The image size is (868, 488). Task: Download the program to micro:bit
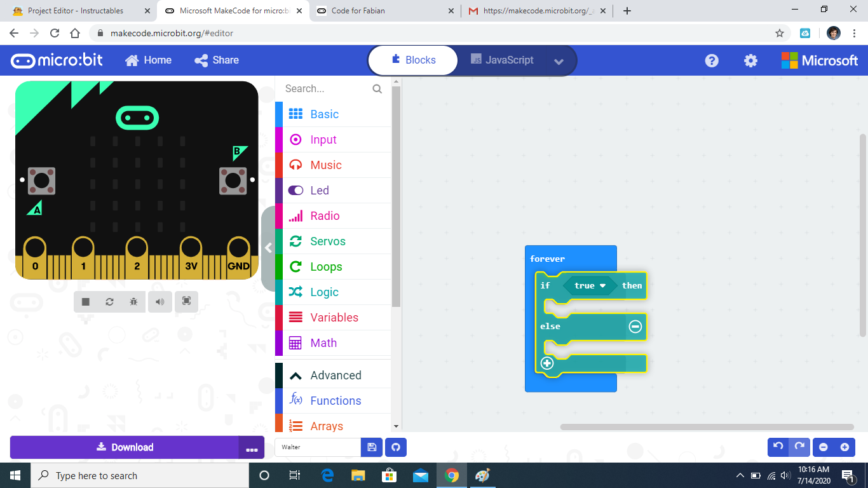[125, 447]
